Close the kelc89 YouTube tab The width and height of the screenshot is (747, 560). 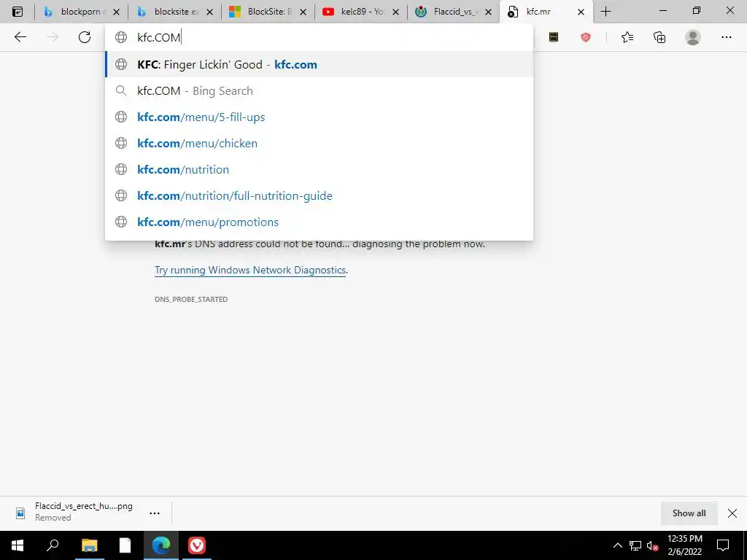(x=396, y=12)
